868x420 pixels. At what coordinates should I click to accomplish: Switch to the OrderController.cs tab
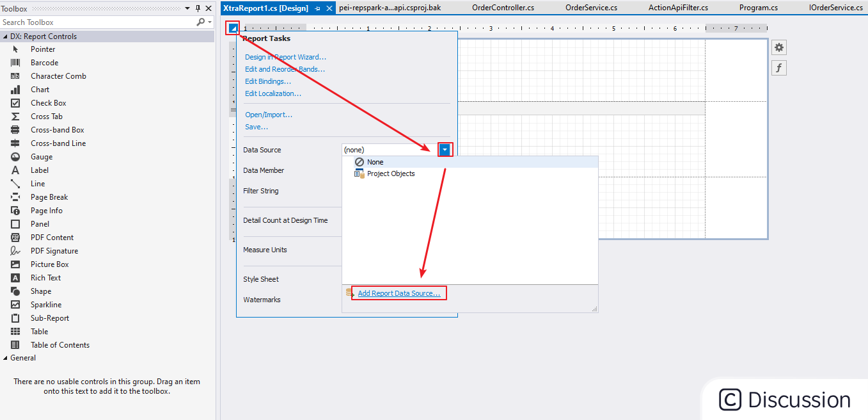(x=503, y=8)
